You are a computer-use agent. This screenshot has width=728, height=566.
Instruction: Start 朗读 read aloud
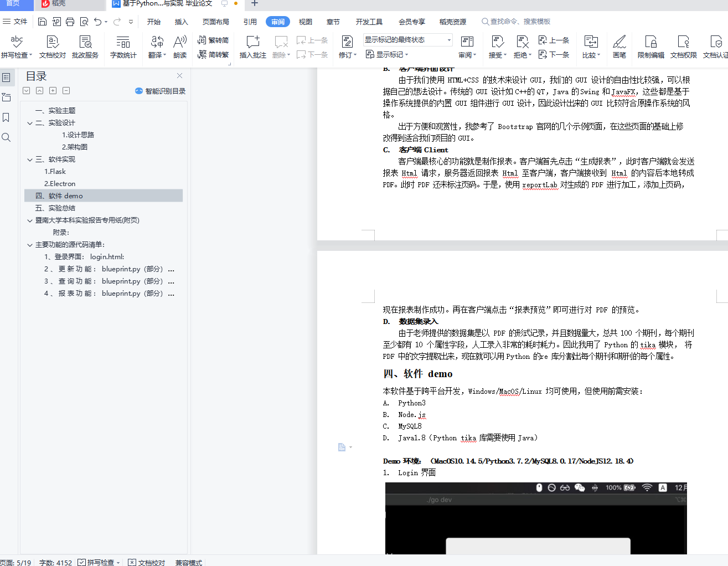(180, 47)
